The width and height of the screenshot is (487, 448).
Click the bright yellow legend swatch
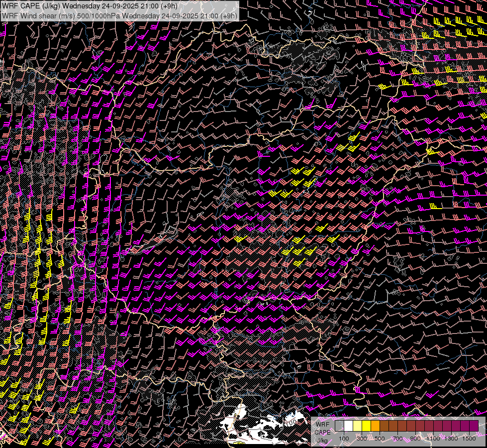[366, 426]
